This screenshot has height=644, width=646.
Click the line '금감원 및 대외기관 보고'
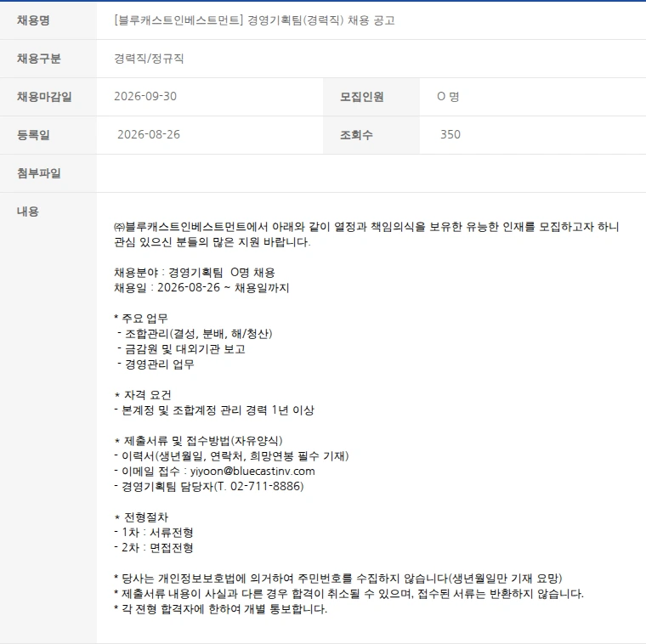185,349
